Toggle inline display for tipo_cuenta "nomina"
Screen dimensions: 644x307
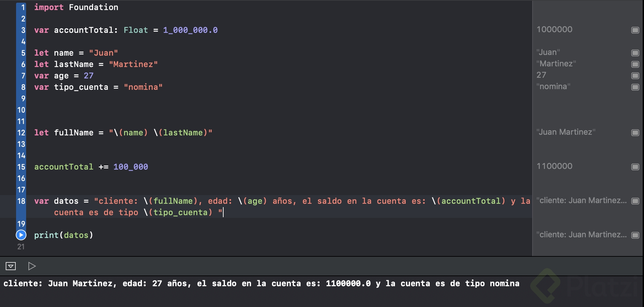pyautogui.click(x=635, y=87)
